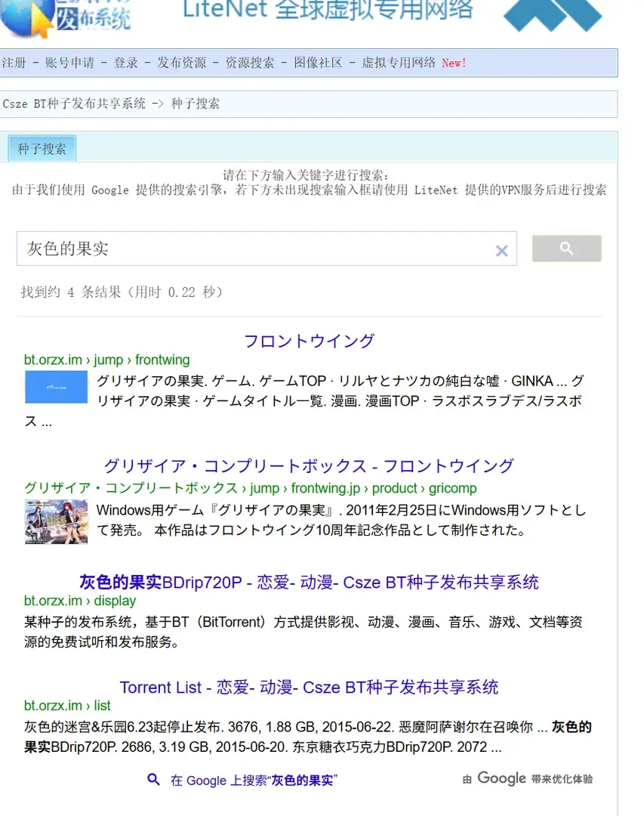Image resolution: width=644 pixels, height=816 pixels.
Task: Go to 登录 page
Action: (126, 63)
